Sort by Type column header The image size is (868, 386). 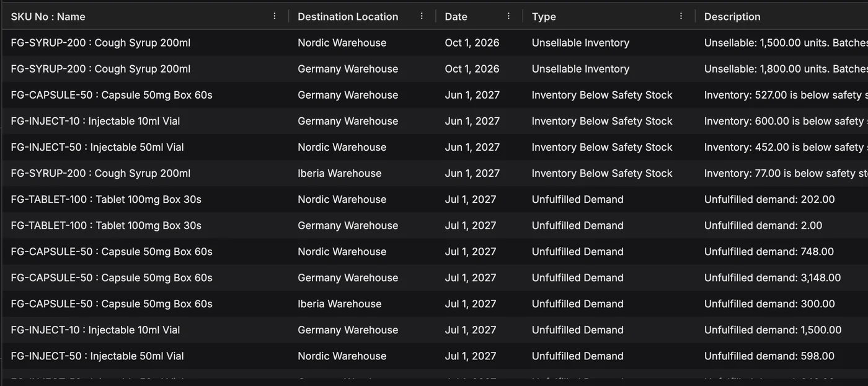point(544,17)
